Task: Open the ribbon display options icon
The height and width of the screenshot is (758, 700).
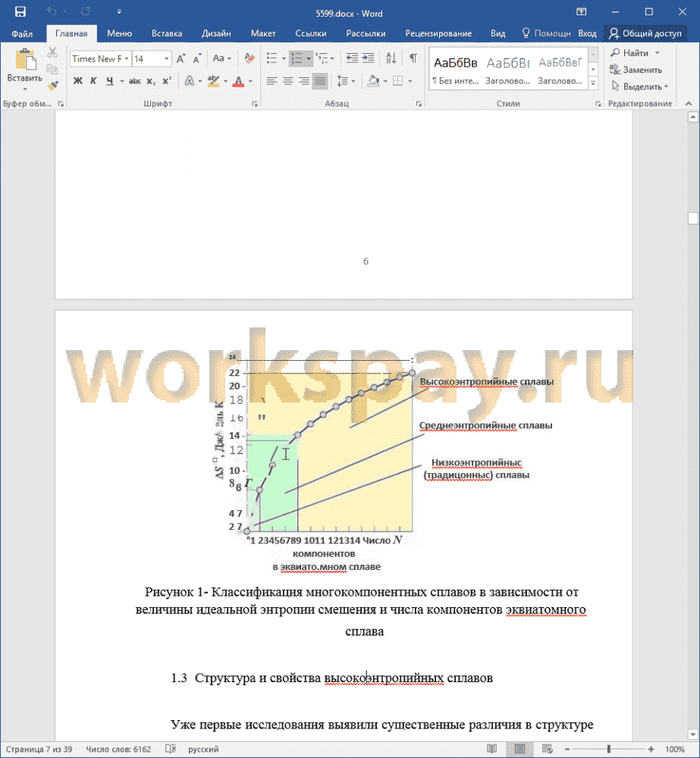Action: pyautogui.click(x=582, y=11)
